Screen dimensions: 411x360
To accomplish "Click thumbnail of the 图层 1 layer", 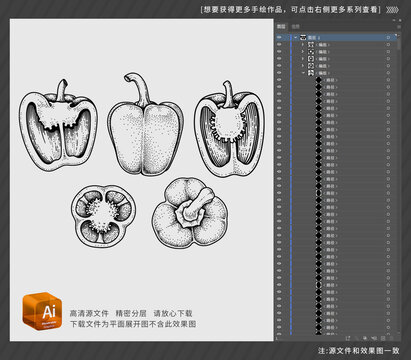I will (x=303, y=37).
